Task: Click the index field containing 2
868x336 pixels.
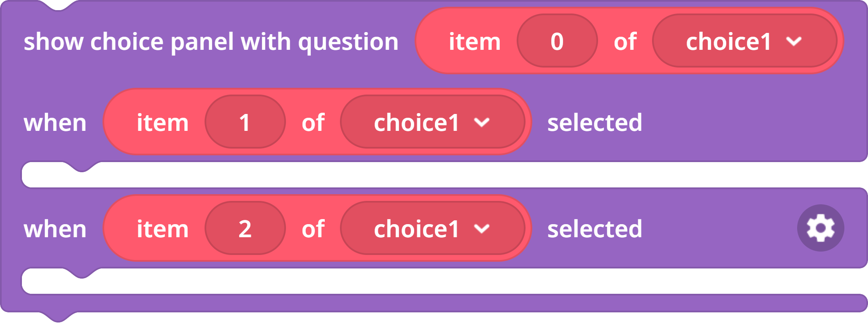Action: [245, 228]
